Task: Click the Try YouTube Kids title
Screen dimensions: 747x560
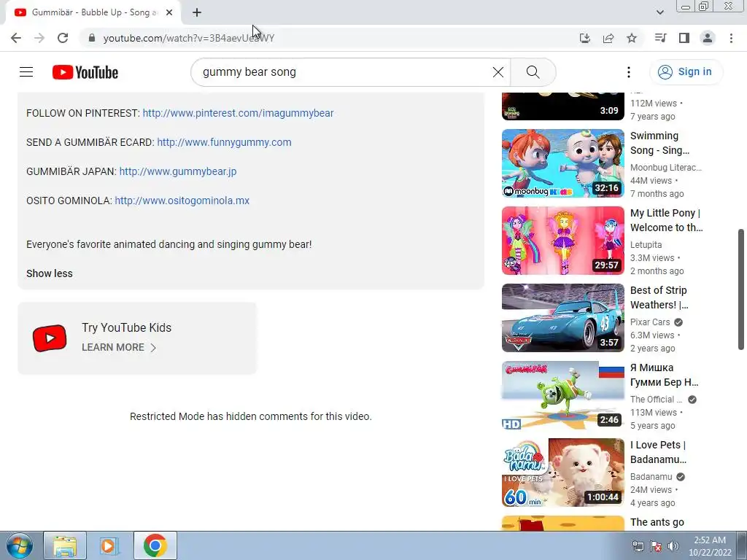Action: (126, 327)
